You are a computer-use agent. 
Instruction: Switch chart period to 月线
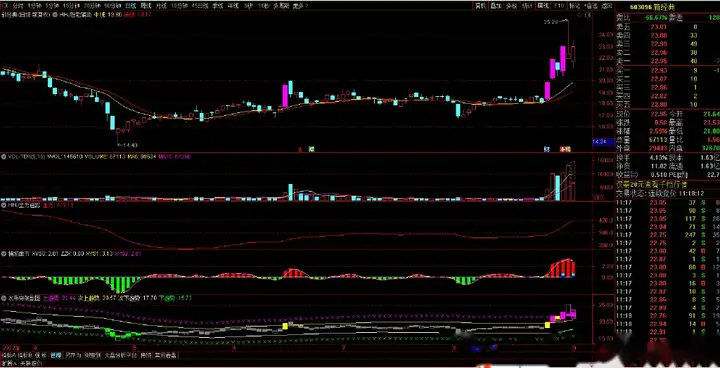(x=161, y=6)
